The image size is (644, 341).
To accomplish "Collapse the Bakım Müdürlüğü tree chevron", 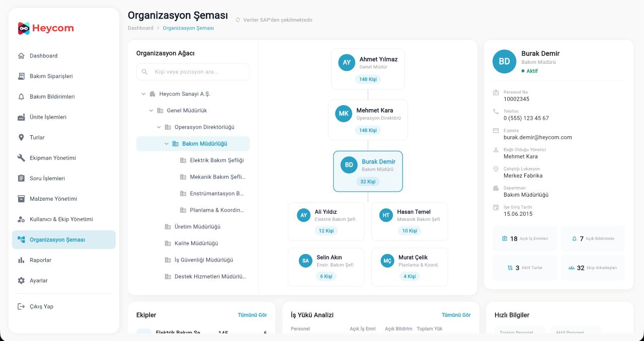I will pos(167,144).
